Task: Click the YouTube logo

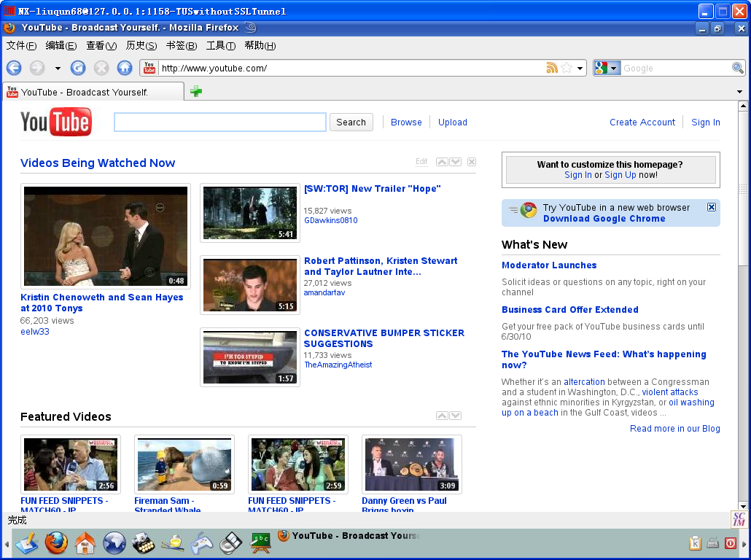Action: point(55,122)
